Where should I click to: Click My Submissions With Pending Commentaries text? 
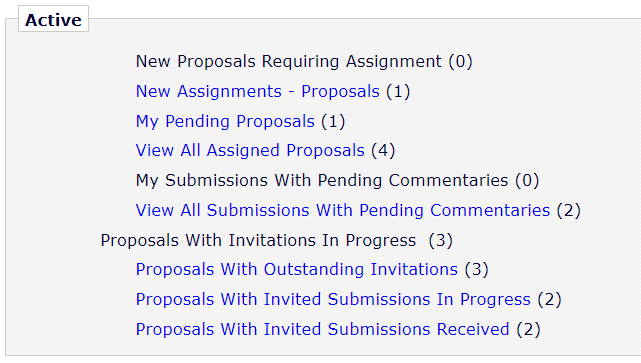[x=322, y=181]
